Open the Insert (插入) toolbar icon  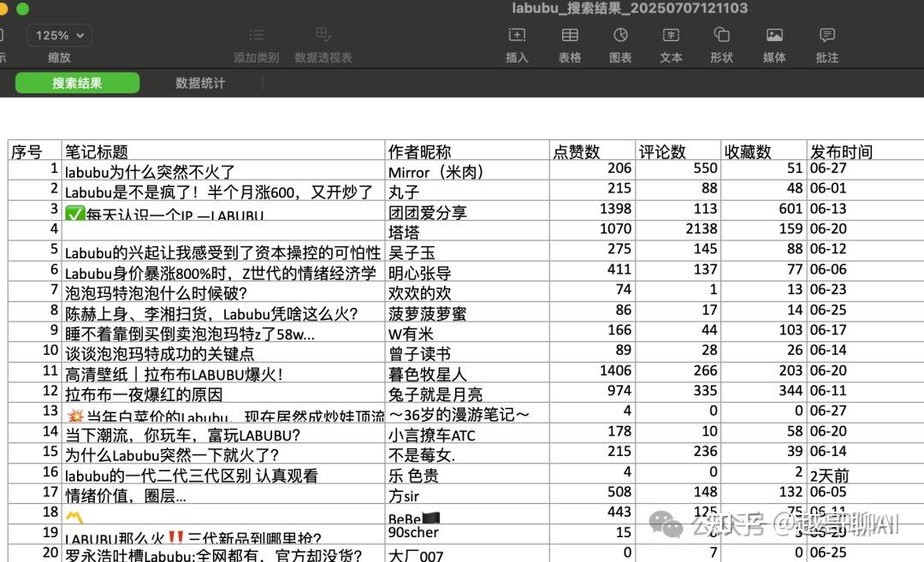point(517,35)
